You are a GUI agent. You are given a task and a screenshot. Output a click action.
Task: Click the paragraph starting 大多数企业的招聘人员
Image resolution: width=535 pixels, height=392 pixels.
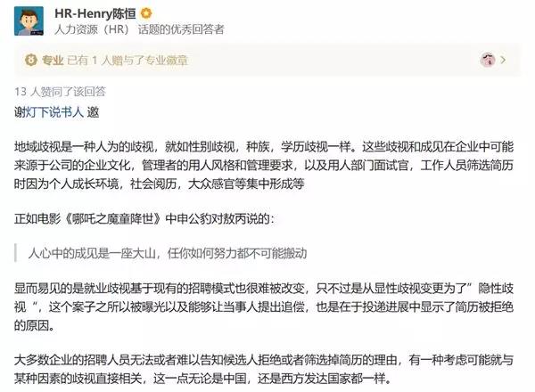tap(264, 369)
